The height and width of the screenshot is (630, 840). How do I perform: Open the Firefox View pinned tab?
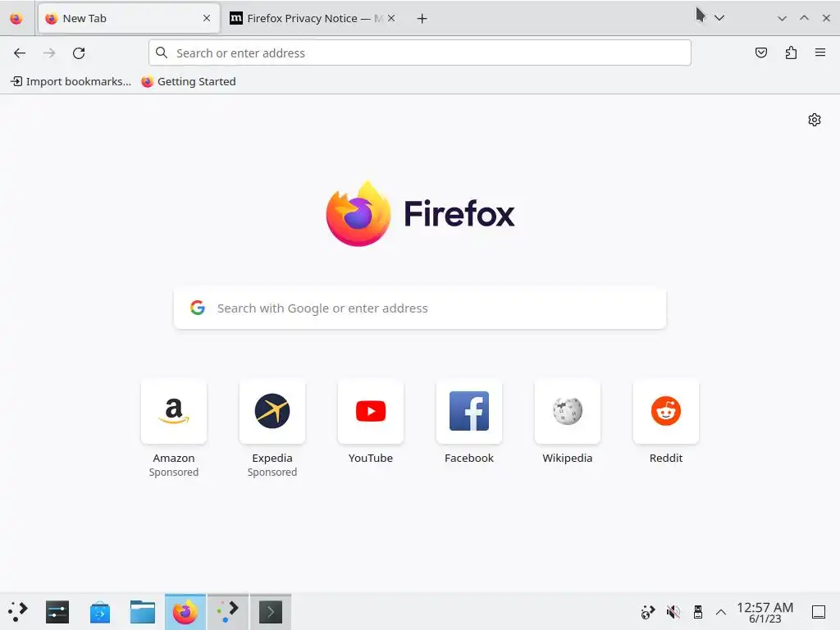16,18
